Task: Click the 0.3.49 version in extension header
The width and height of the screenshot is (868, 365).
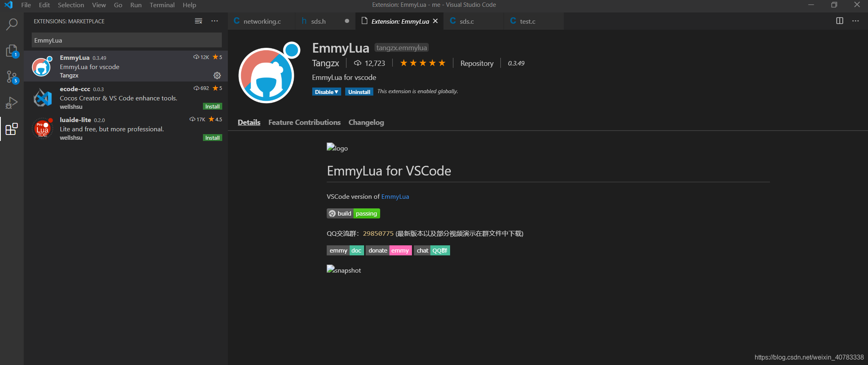Action: pyautogui.click(x=516, y=63)
